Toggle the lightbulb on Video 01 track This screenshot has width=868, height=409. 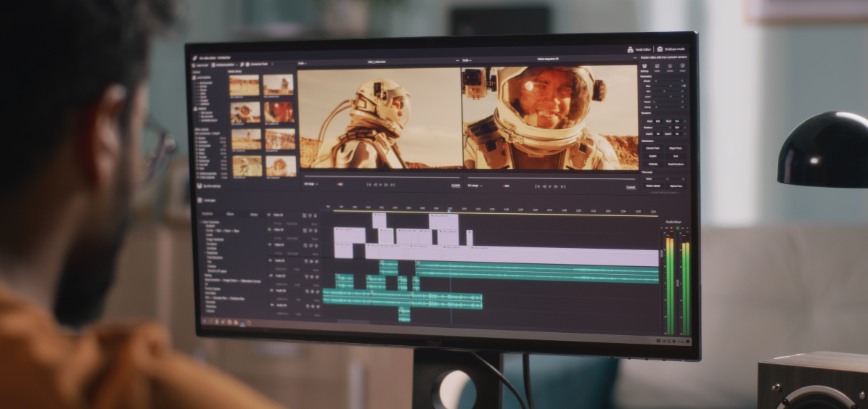[x=316, y=246]
